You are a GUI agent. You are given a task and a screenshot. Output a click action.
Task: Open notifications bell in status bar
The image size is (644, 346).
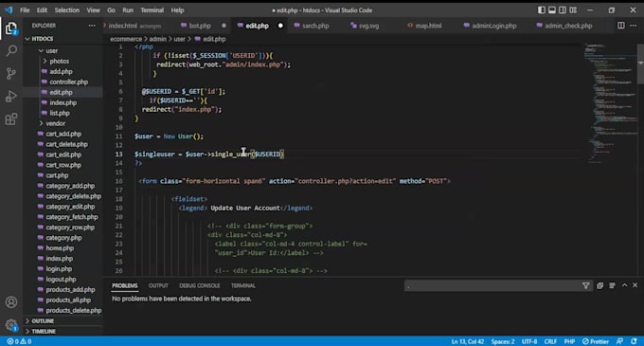tap(634, 341)
